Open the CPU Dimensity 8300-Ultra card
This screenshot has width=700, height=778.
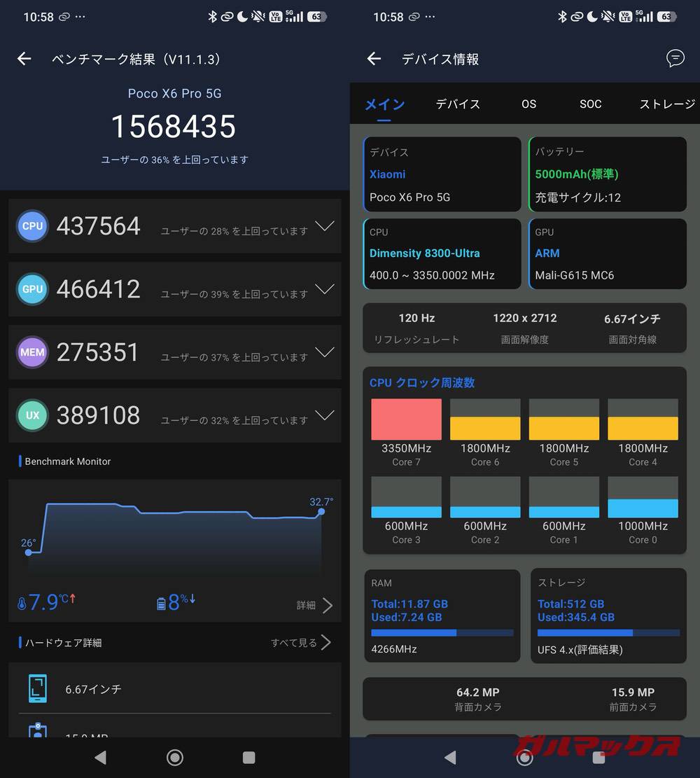tap(442, 253)
